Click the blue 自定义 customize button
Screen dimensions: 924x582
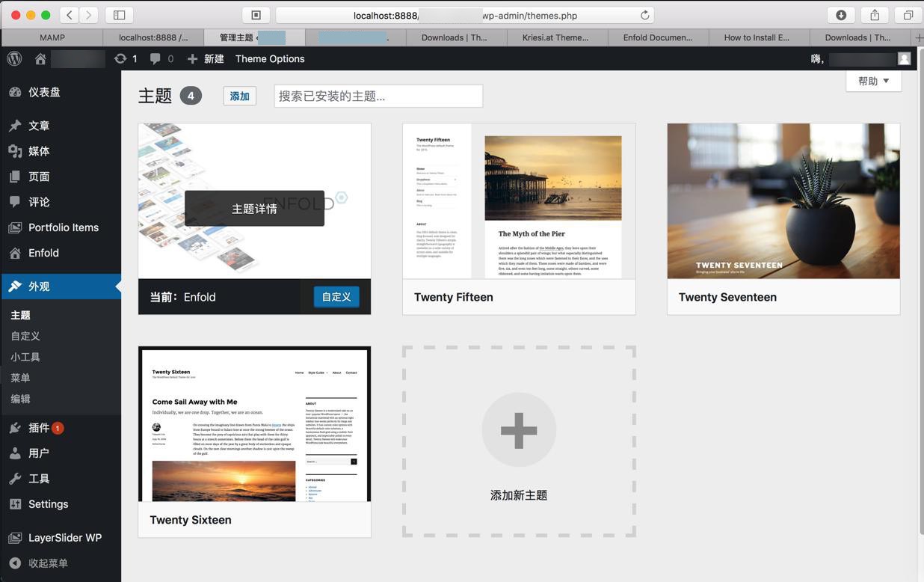pyautogui.click(x=336, y=297)
